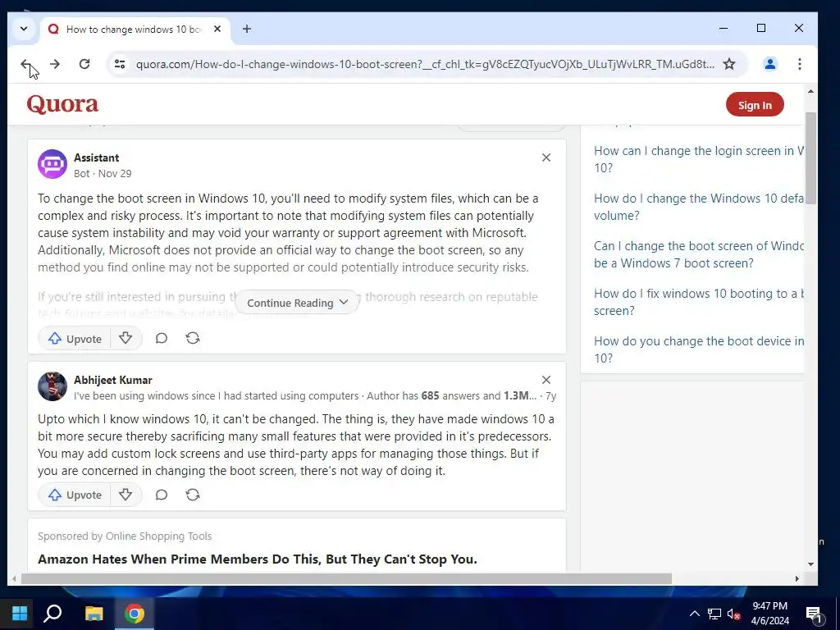Open taskbar Search

point(52,614)
